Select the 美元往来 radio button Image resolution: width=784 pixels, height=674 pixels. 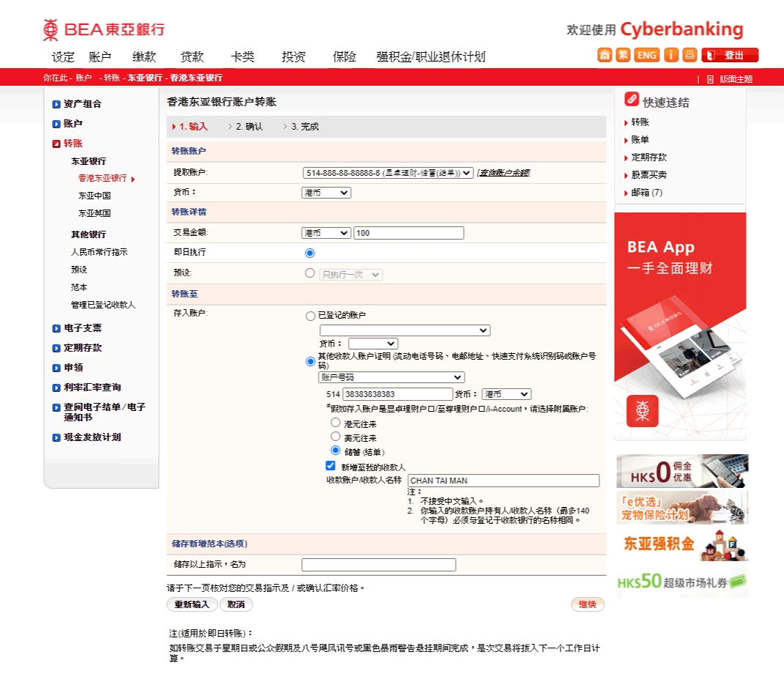click(336, 437)
